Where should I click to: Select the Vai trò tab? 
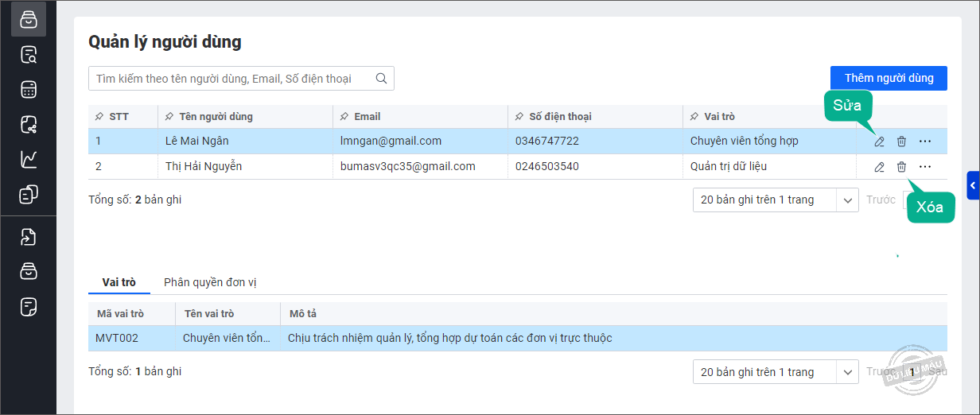click(119, 282)
